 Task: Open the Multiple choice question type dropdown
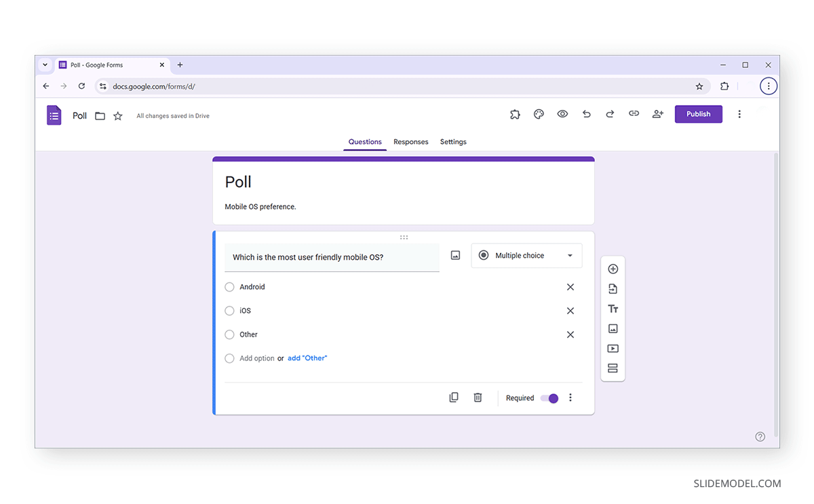pos(526,255)
